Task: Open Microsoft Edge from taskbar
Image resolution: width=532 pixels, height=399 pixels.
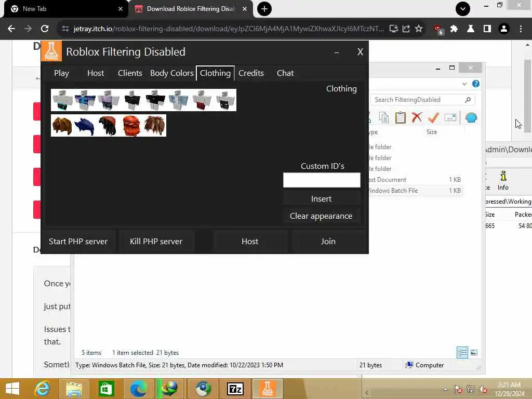Action: [x=138, y=389]
